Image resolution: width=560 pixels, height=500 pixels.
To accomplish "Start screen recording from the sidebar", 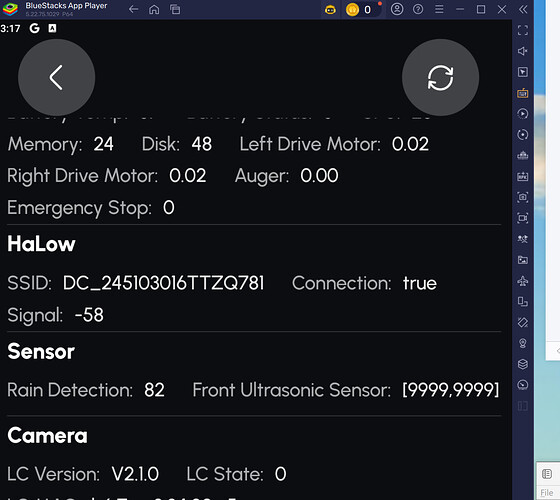I will tap(522, 218).
